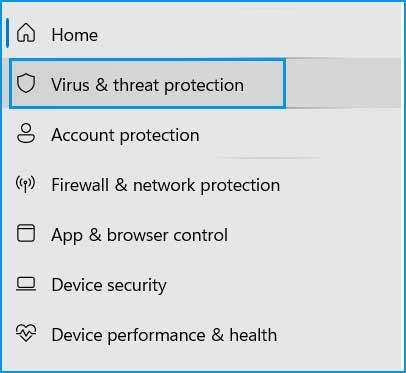Click the shield icon for virus protection
Screen dimensions: 406x373
[x=26, y=83]
